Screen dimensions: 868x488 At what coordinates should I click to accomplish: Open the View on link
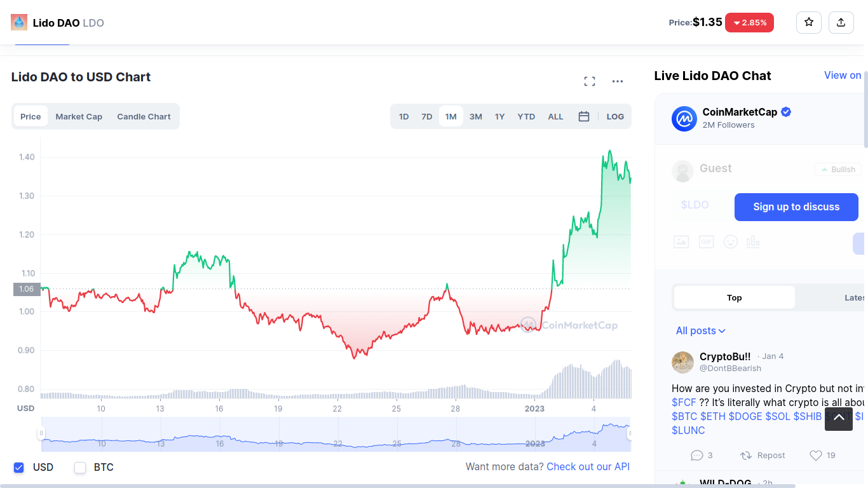843,75
